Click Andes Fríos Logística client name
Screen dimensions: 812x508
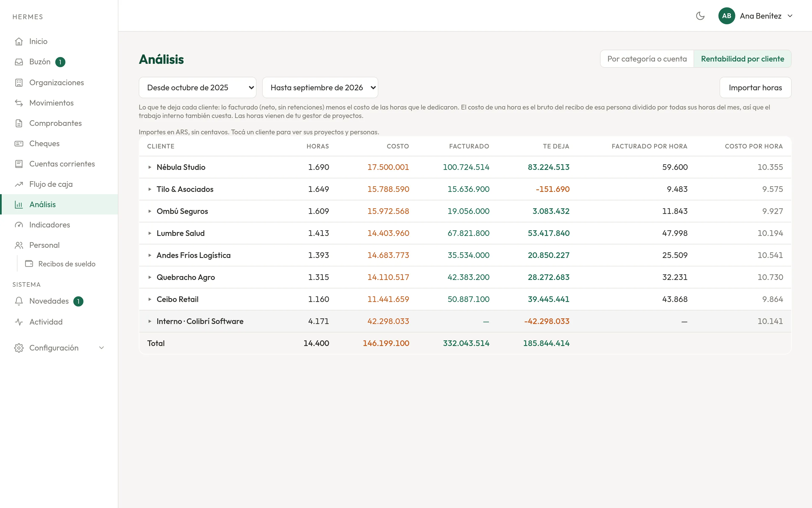[193, 255]
